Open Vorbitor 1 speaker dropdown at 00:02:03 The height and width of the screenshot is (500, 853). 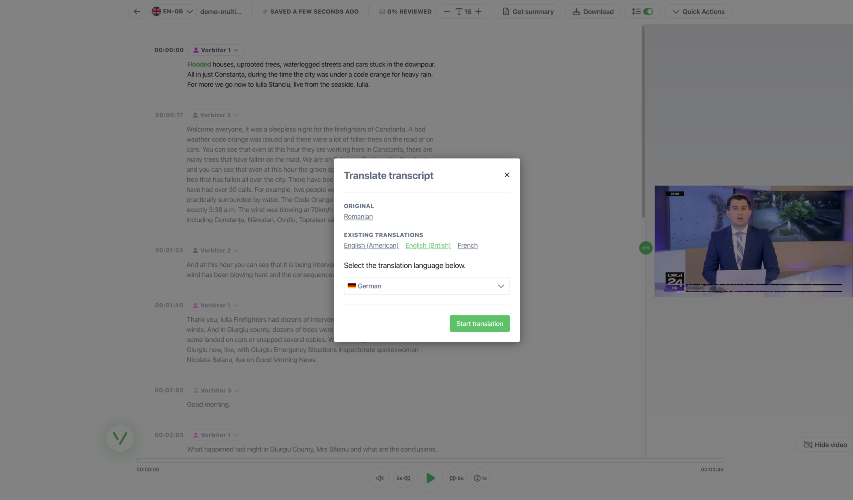(x=216, y=435)
